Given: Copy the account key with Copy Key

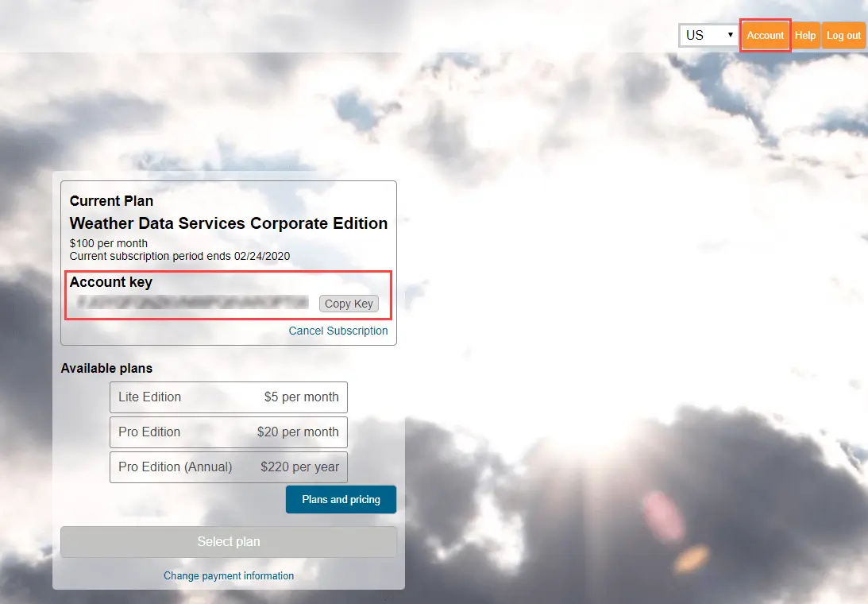Looking at the screenshot, I should pos(349,304).
